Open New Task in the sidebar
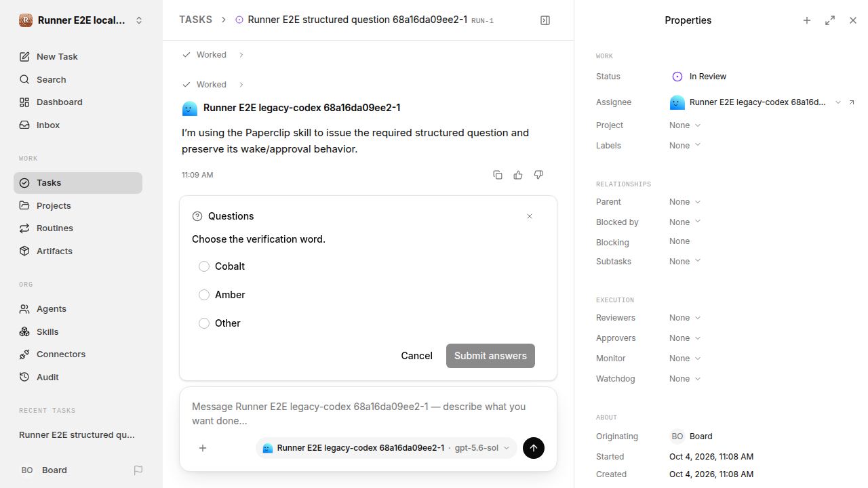The image size is (868, 488). point(78,57)
